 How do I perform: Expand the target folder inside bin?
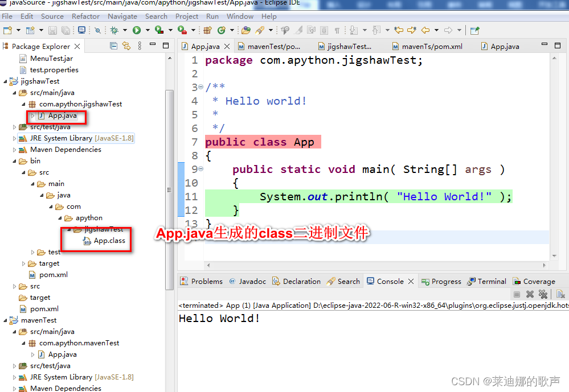(x=23, y=263)
